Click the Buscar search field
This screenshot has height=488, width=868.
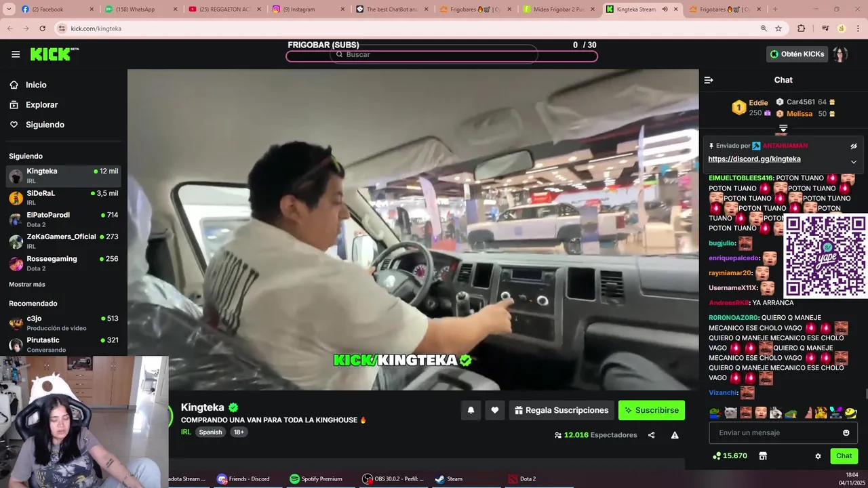(x=434, y=54)
